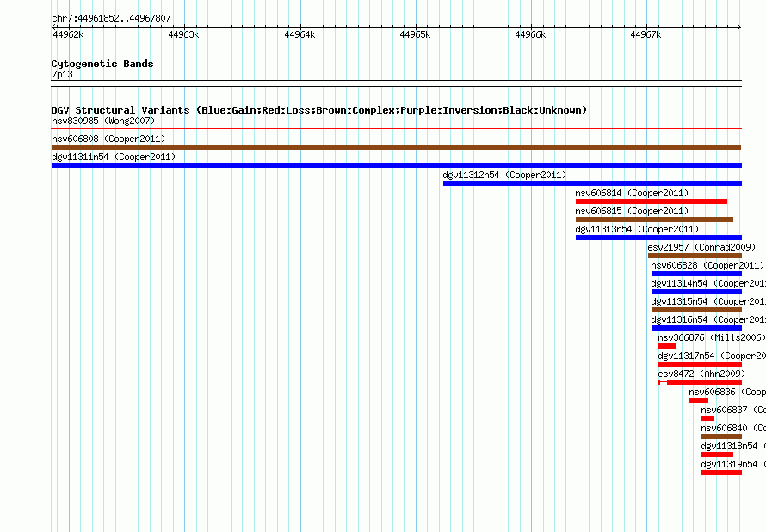This screenshot has width=766, height=532.
Task: Open nsv366876 (Mills2006) label
Action: click(x=711, y=337)
